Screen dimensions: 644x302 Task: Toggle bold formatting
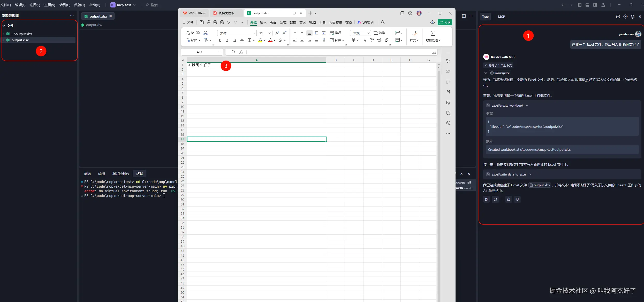pos(220,40)
